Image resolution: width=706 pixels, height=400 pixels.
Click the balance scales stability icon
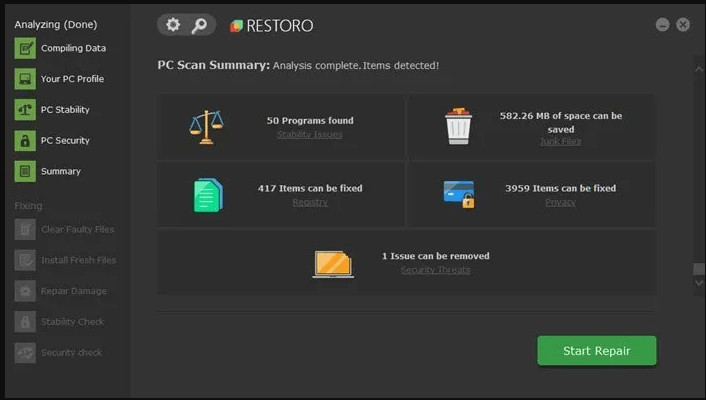pyautogui.click(x=206, y=127)
